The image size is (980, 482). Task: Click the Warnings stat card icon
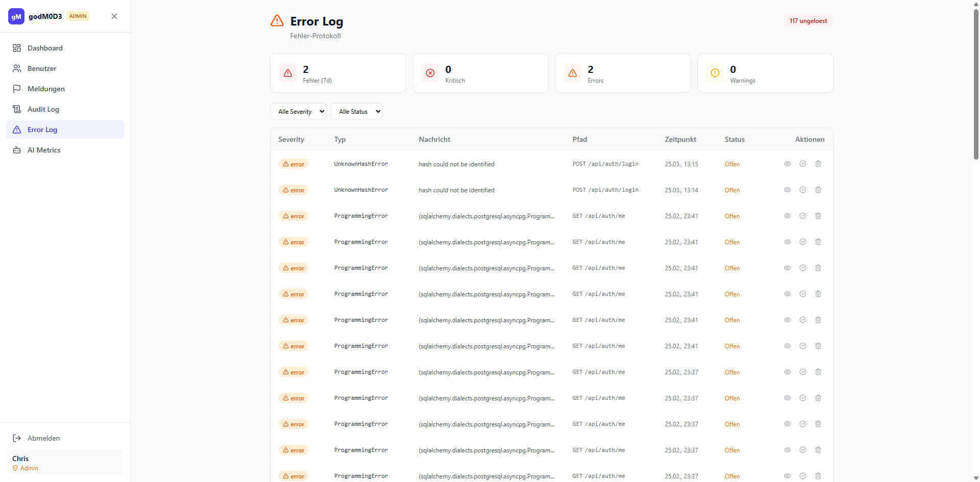pyautogui.click(x=715, y=73)
